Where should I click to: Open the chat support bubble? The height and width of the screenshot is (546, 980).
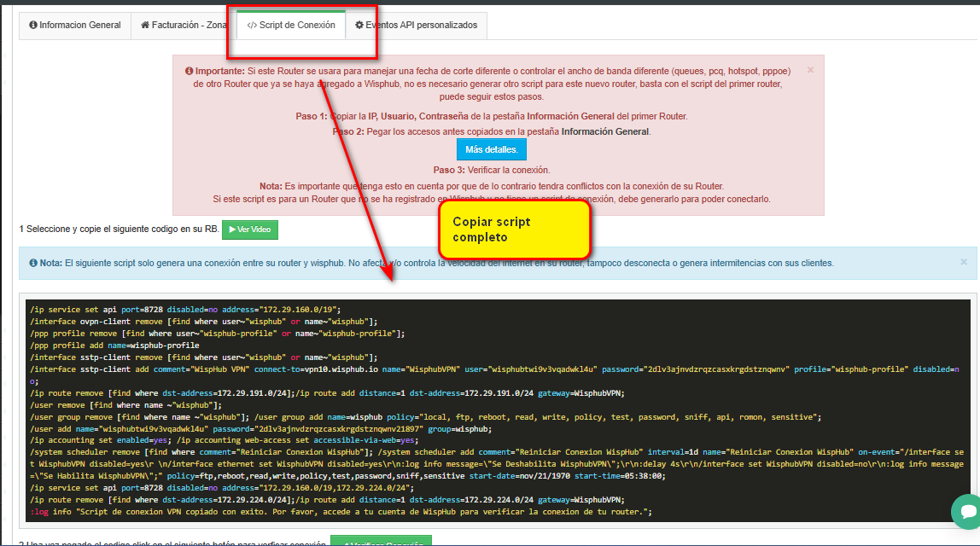[966, 511]
